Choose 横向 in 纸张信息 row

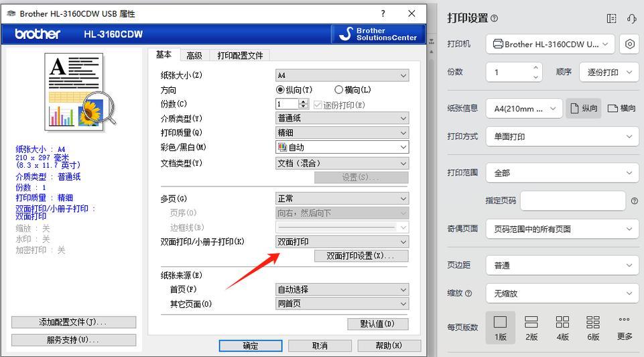[621, 109]
